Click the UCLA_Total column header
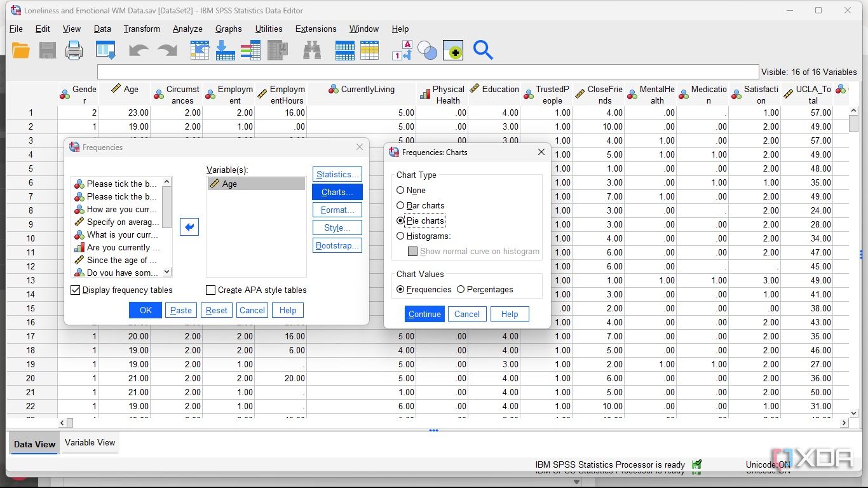The image size is (868, 488). click(x=807, y=95)
